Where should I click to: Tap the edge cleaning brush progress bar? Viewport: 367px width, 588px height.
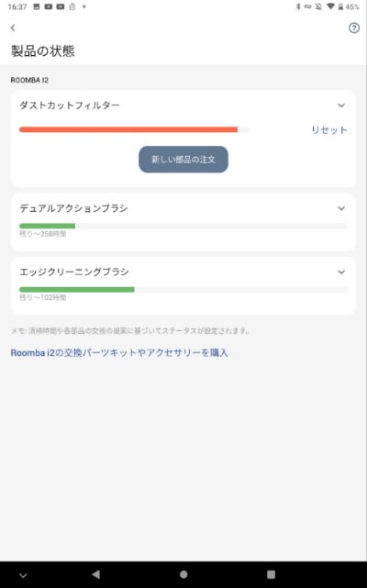(183, 290)
